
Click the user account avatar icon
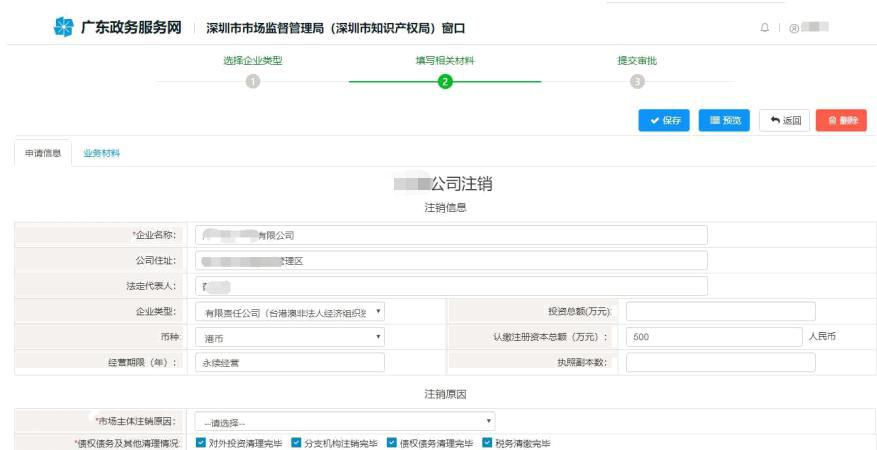click(794, 28)
